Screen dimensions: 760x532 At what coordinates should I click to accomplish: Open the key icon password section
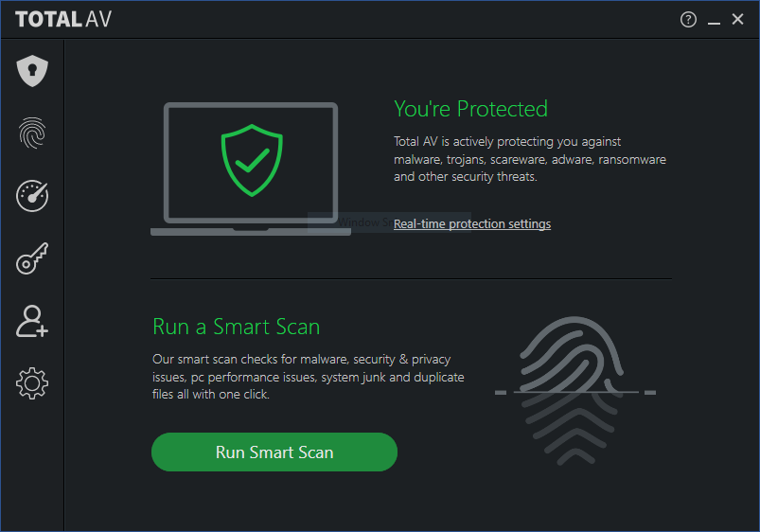point(32,258)
